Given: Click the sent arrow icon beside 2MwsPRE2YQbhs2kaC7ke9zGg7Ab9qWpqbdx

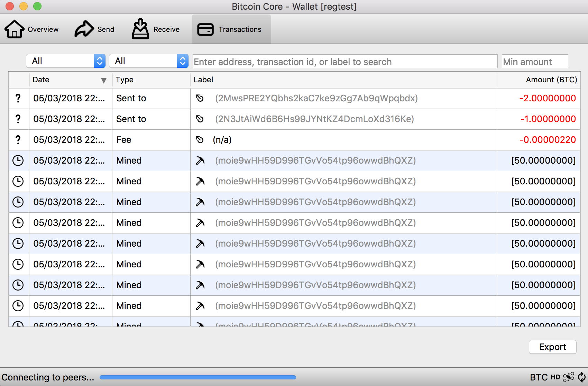Looking at the screenshot, I should coord(200,98).
